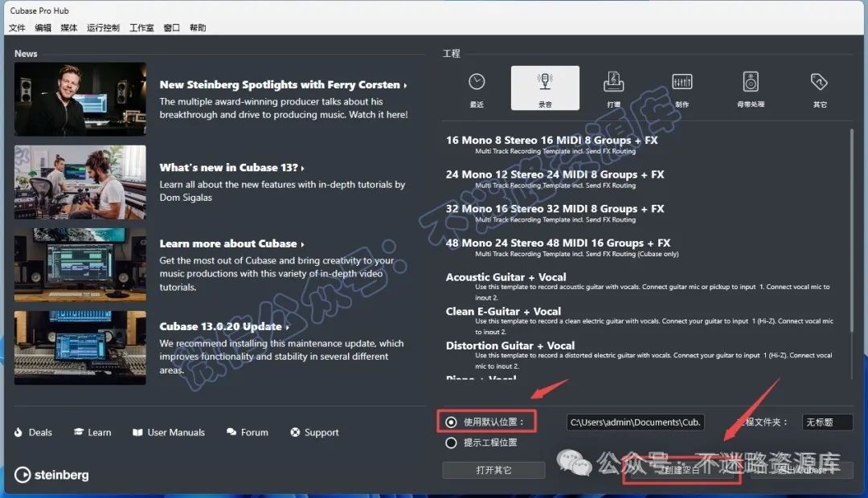The width and height of the screenshot is (868, 498).
Task: Open the 媒体 (Media) menu
Action: (x=69, y=27)
